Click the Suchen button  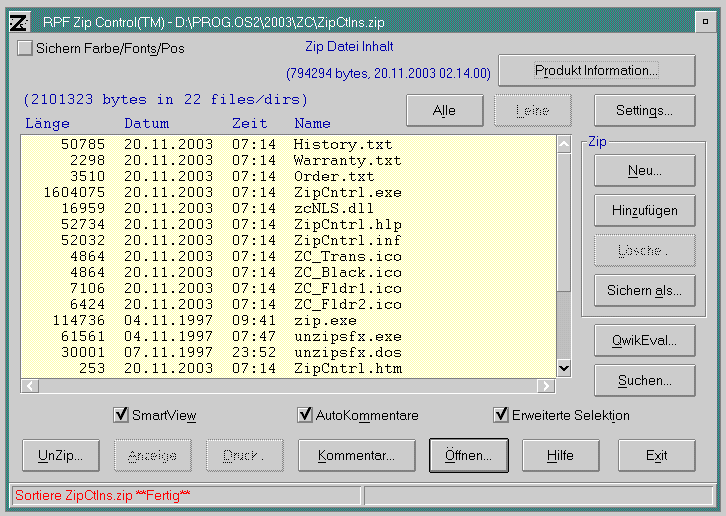pos(645,380)
